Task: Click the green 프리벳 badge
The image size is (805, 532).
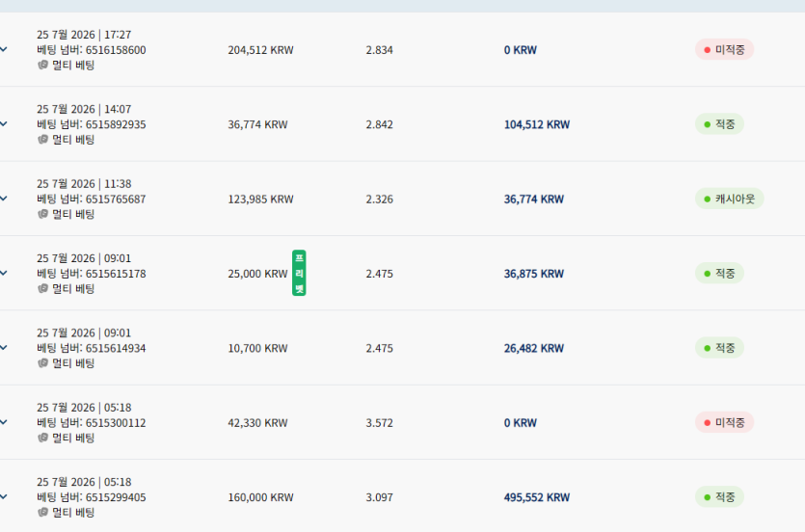Action: coord(299,273)
